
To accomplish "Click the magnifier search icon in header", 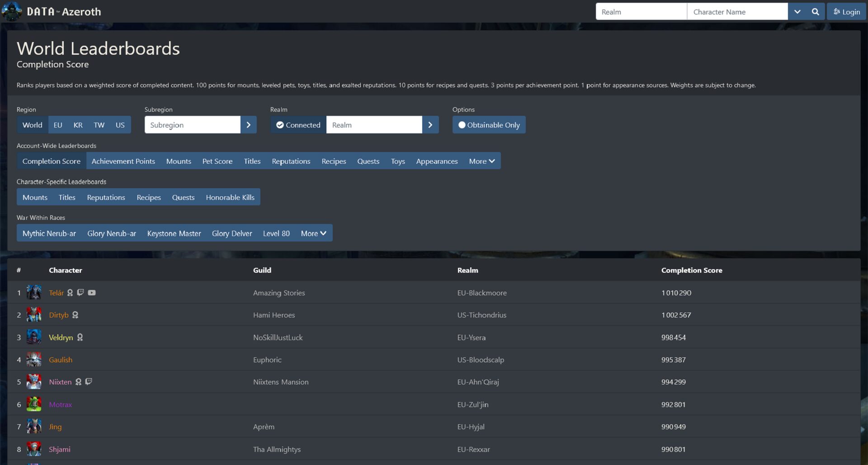I will [x=816, y=12].
